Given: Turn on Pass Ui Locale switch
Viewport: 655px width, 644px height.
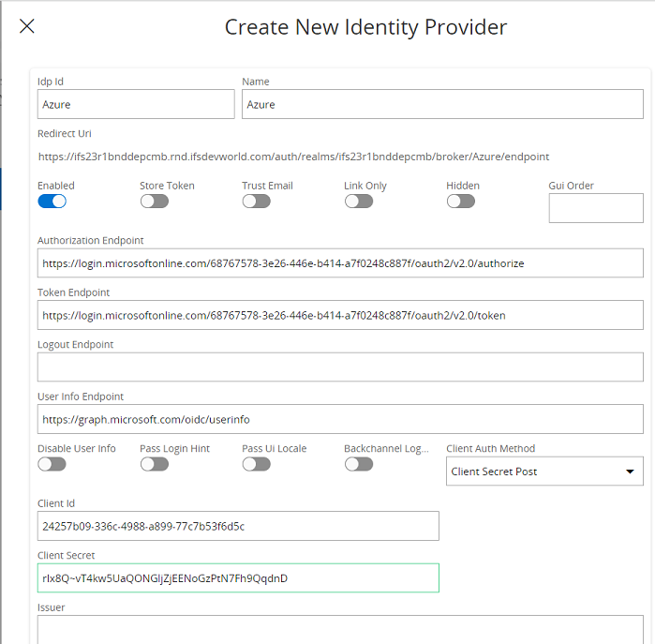Looking at the screenshot, I should point(256,464).
